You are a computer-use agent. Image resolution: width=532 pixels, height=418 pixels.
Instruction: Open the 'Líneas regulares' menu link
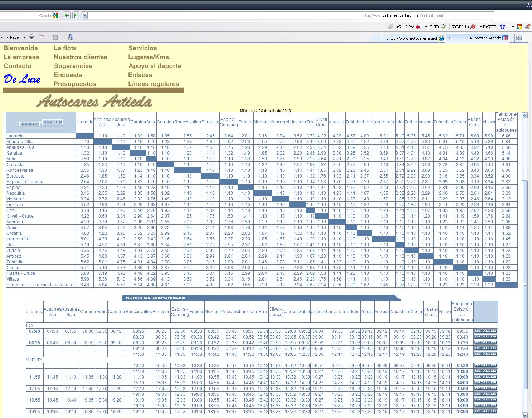153,84
